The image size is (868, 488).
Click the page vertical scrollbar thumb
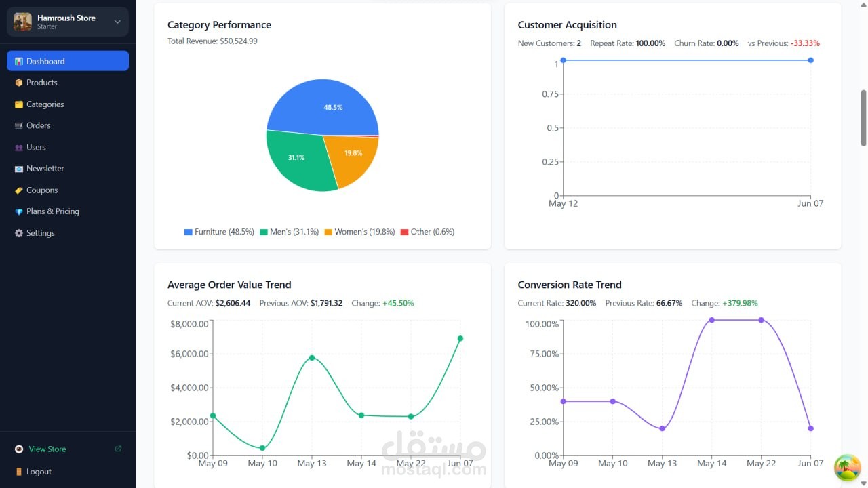[863, 117]
